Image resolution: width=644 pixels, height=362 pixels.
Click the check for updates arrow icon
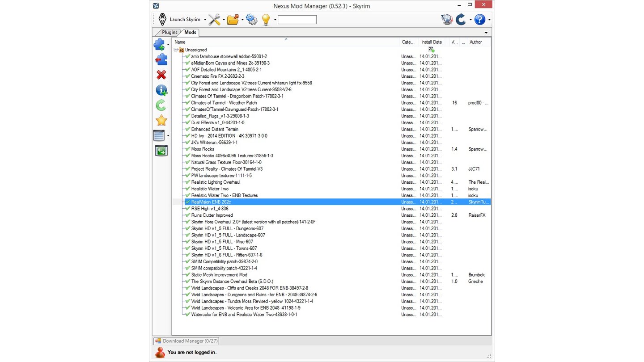point(461,20)
